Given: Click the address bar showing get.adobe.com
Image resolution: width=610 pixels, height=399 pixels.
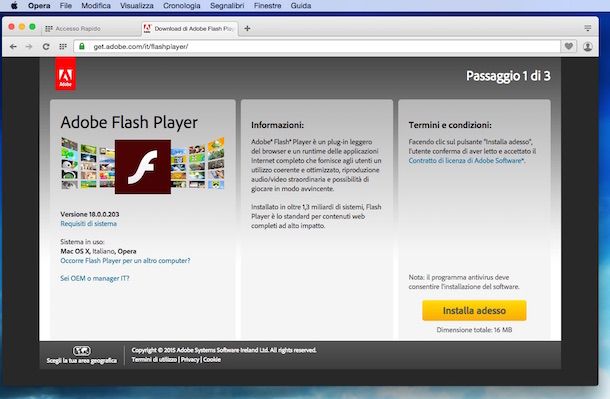Looking at the screenshot, I should 317,46.
